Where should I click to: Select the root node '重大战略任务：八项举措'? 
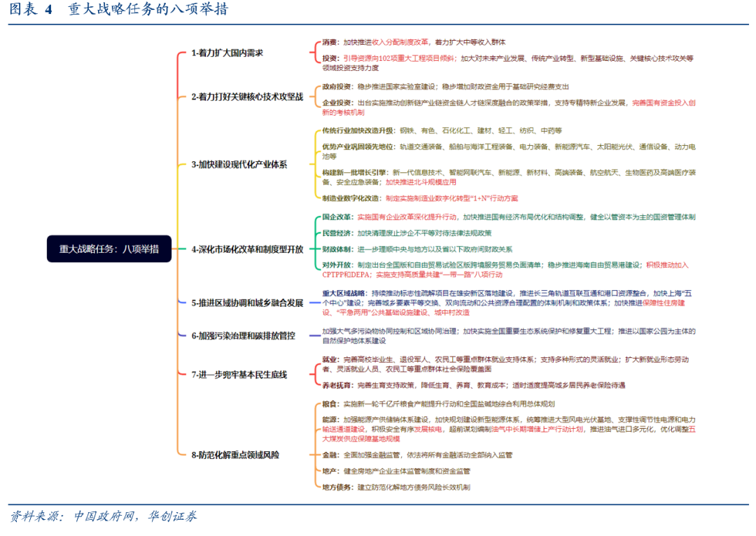(x=109, y=249)
